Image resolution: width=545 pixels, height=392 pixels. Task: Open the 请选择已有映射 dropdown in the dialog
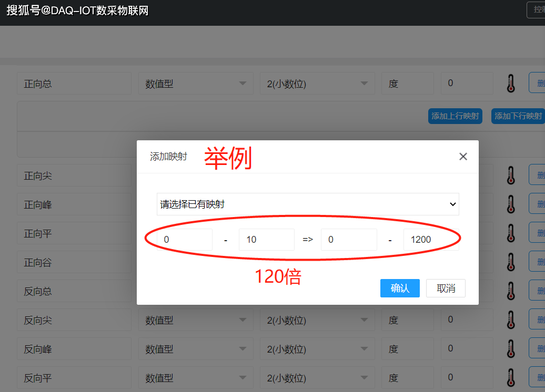[x=308, y=204]
